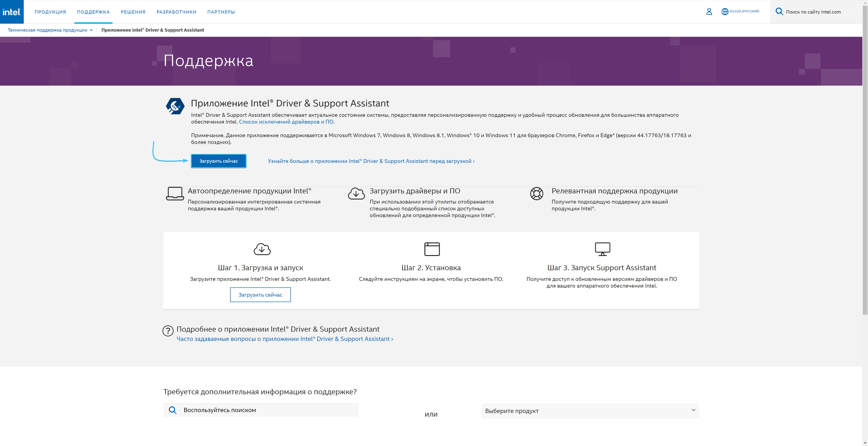868x446 pixels.
Task: Click Шаг 3. Запуск Support Assistant heading
Action: 602,268
